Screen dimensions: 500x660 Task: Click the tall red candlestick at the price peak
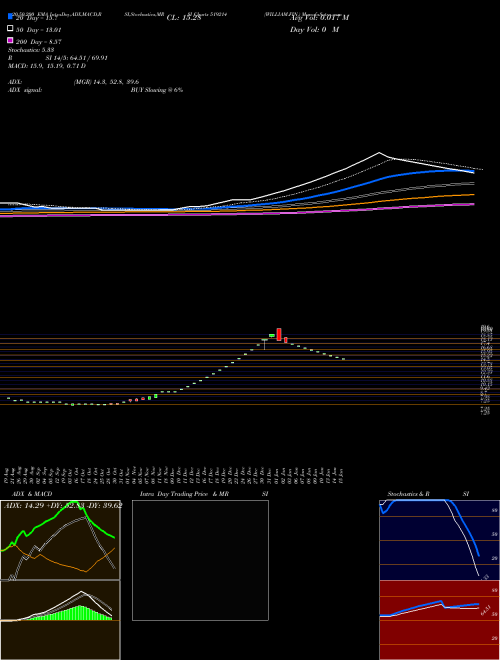(279, 334)
